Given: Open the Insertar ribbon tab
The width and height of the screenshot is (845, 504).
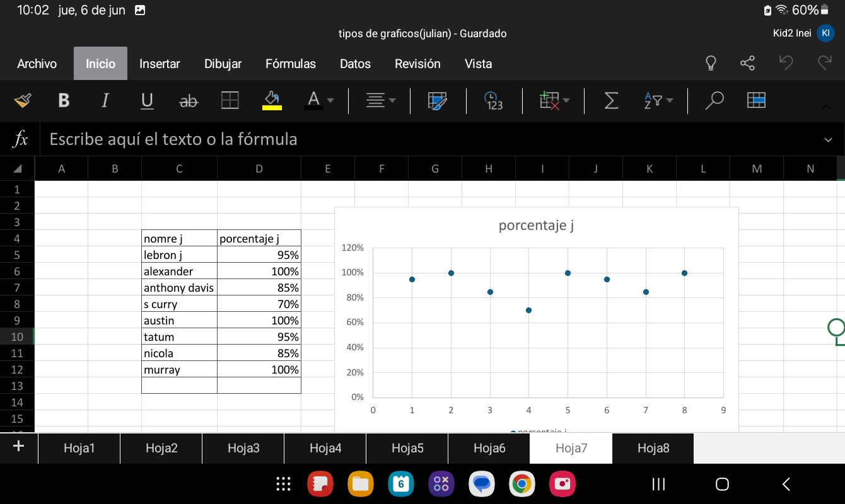Looking at the screenshot, I should click(x=160, y=64).
